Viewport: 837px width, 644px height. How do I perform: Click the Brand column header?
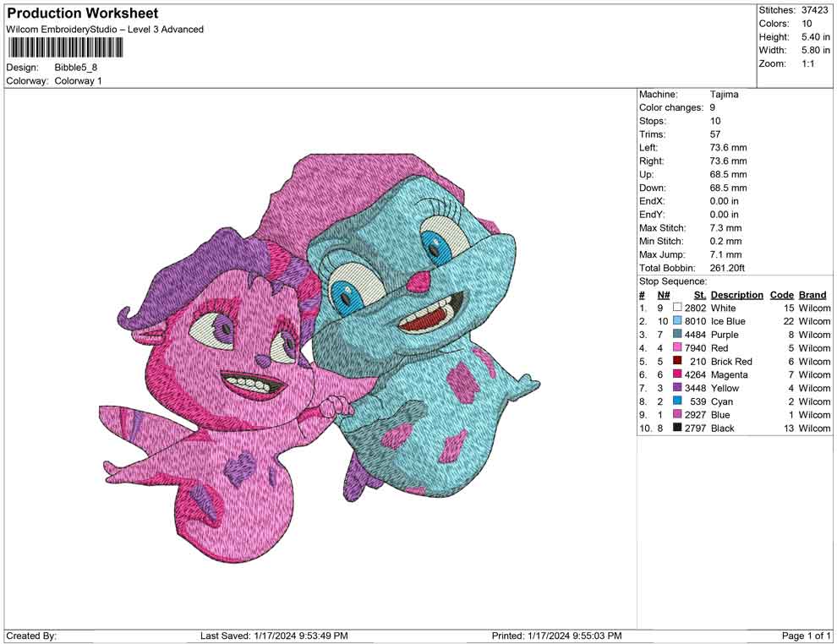pyautogui.click(x=812, y=294)
